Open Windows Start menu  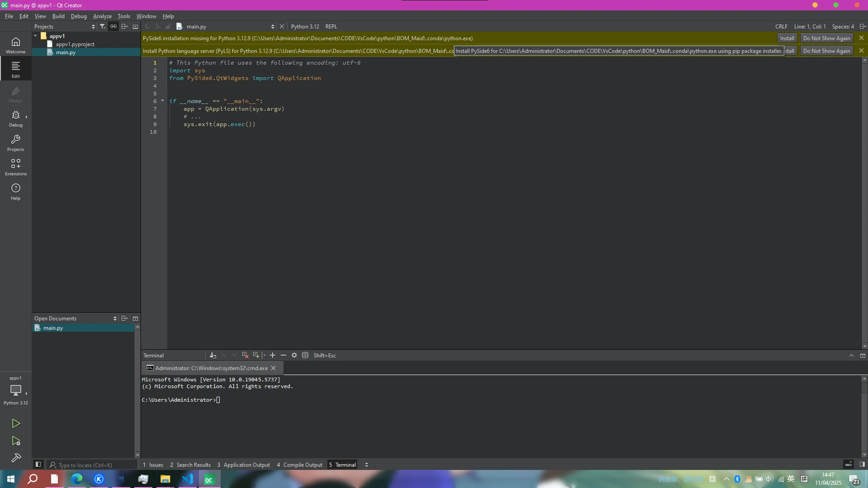click(11, 479)
